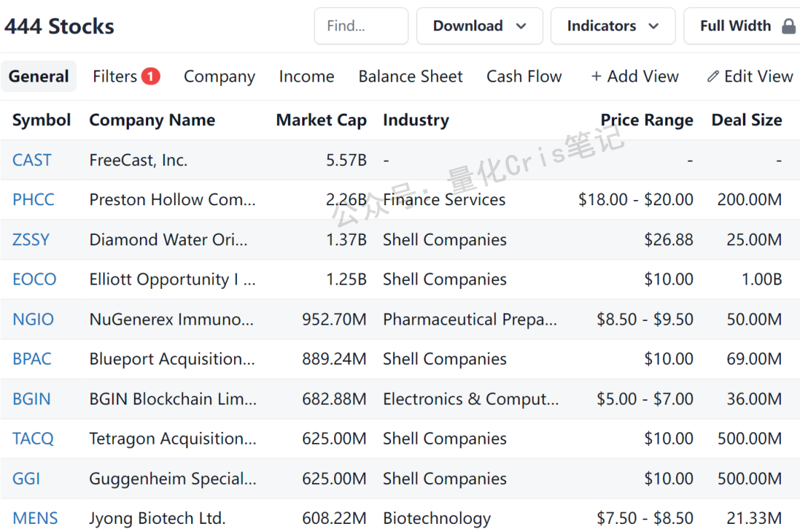Open the Download dropdown
Image resolution: width=800 pixels, height=532 pixels.
(479, 26)
